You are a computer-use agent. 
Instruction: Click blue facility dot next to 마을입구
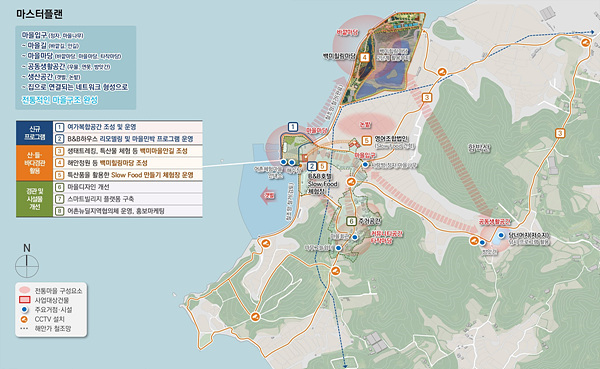(365, 164)
